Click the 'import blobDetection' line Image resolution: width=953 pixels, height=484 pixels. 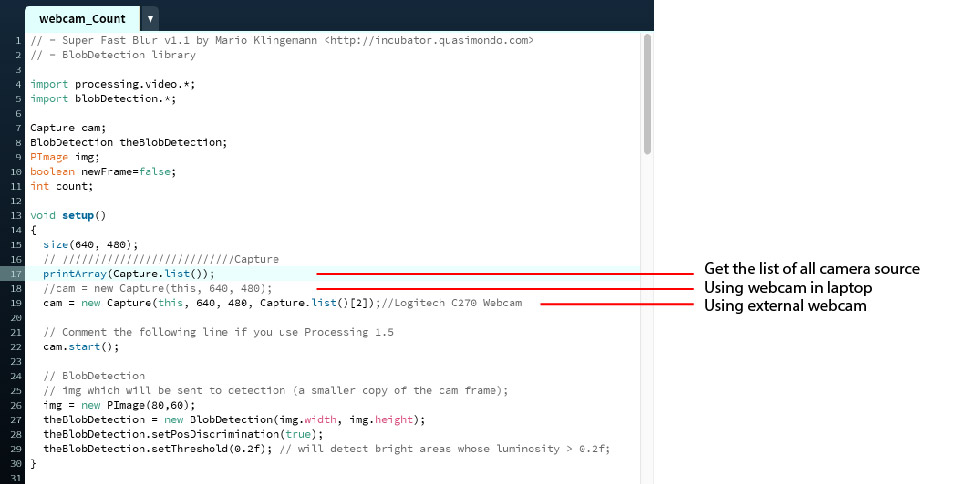[102, 98]
